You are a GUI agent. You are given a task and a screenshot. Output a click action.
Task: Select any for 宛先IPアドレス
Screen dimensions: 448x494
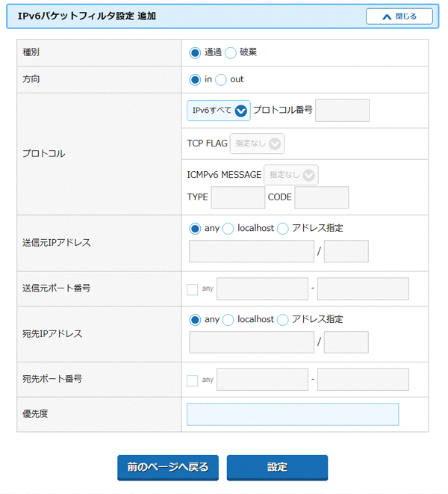coord(195,320)
